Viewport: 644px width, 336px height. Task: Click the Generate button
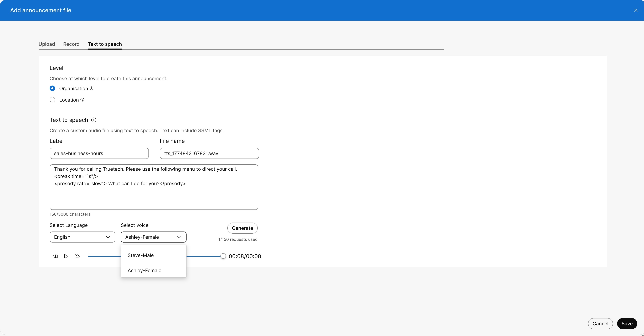[242, 228]
